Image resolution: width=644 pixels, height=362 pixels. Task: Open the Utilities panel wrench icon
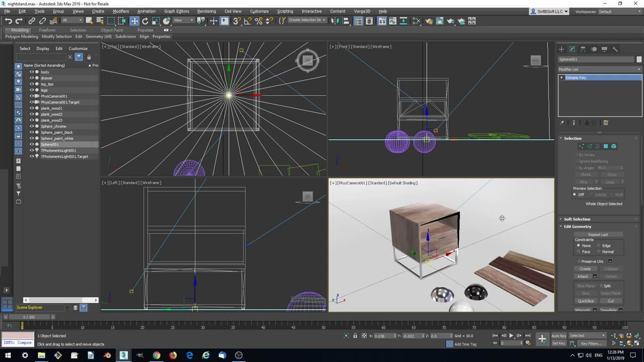(x=615, y=49)
